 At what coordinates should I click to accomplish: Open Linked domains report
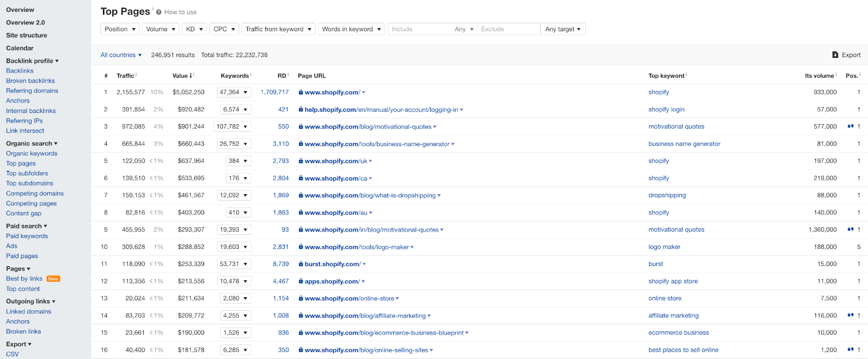click(x=29, y=311)
